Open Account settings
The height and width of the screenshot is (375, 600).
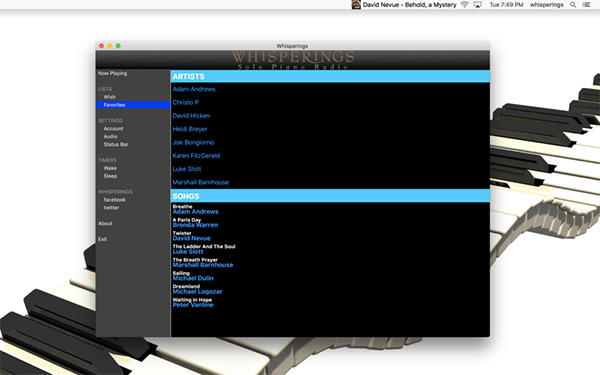(113, 129)
